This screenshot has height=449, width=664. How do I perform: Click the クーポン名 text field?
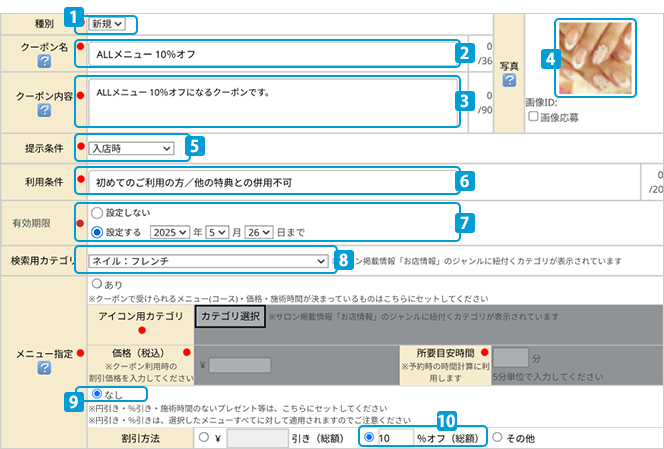[269, 54]
